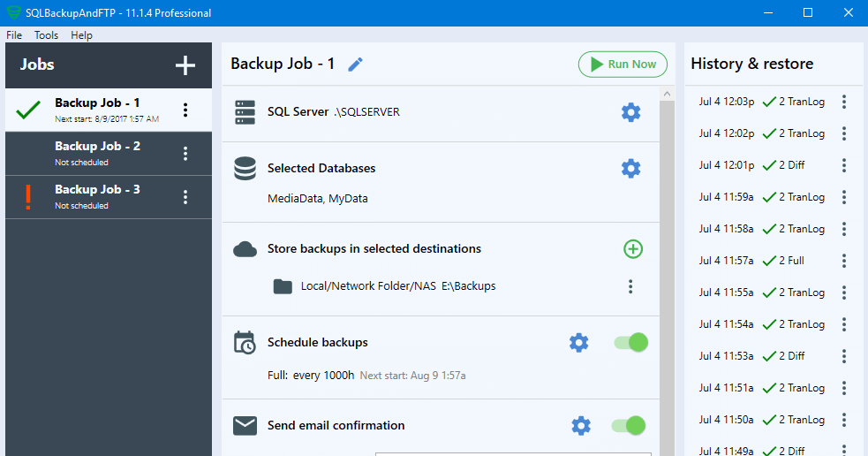The image size is (868, 456).
Task: Click the MediaData, MyData database list text
Action: (318, 198)
